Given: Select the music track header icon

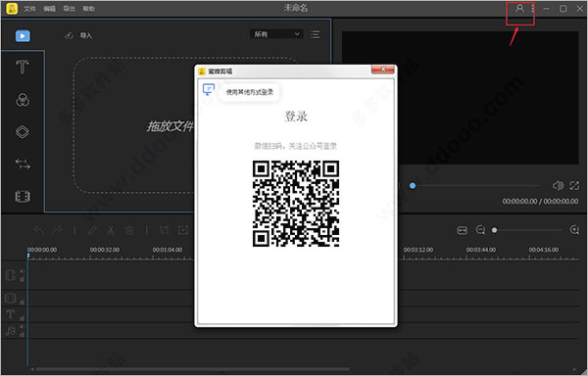Looking at the screenshot, I should [11, 331].
